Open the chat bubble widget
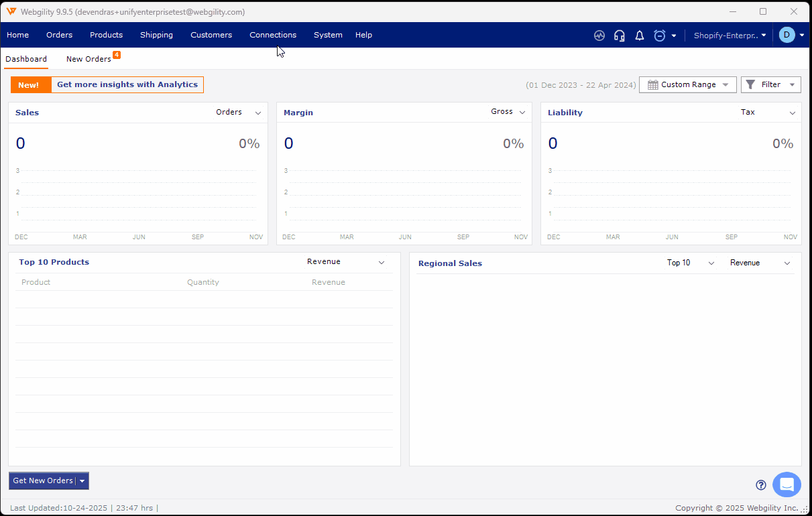 [787, 485]
